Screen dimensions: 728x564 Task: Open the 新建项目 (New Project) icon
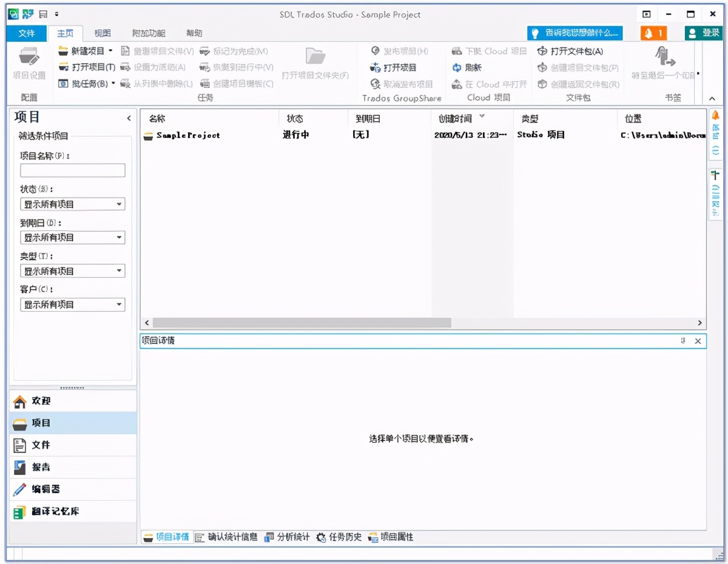click(62, 52)
